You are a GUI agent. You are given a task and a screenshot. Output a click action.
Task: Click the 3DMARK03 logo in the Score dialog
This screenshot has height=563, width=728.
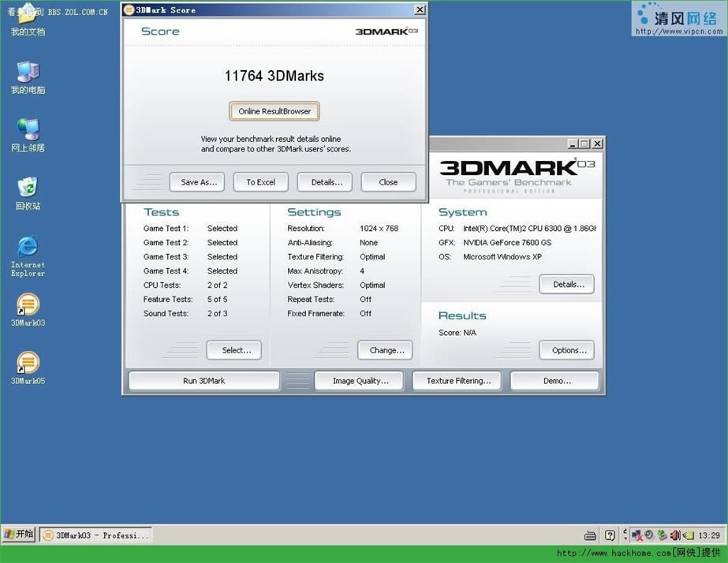coord(386,31)
